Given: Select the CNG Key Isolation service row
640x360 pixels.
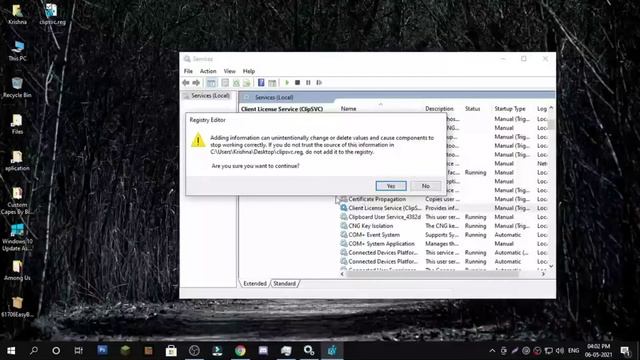Looking at the screenshot, I should 443,226.
